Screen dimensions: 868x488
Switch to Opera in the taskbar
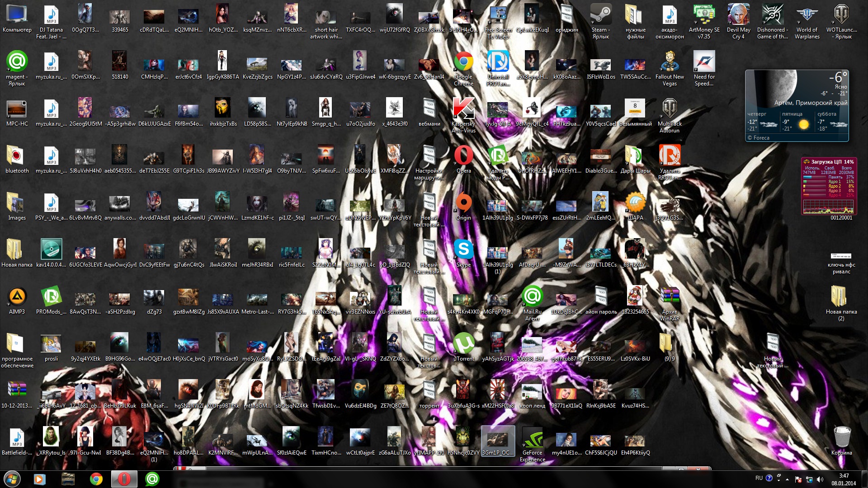pyautogui.click(x=124, y=479)
